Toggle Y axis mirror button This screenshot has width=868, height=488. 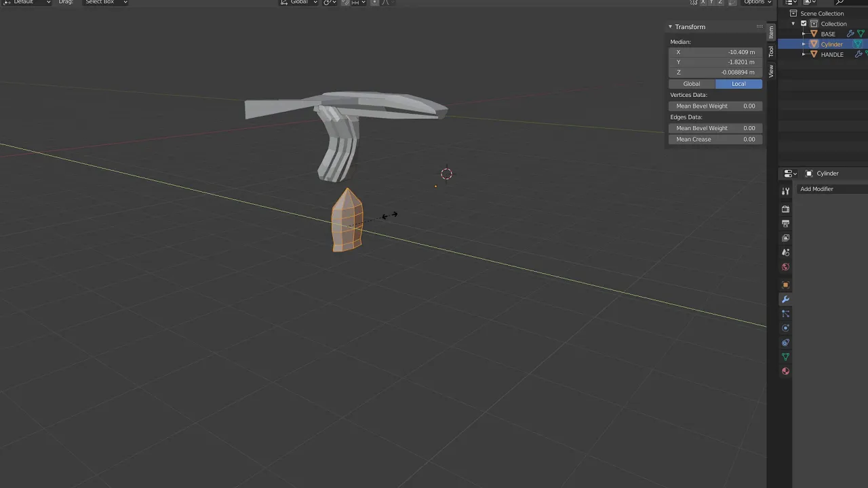[711, 2]
